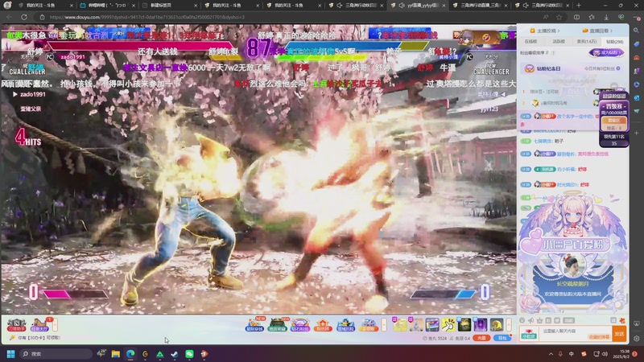644x362 pixels.
Task: Open the live replay link
Action: pos(597,31)
